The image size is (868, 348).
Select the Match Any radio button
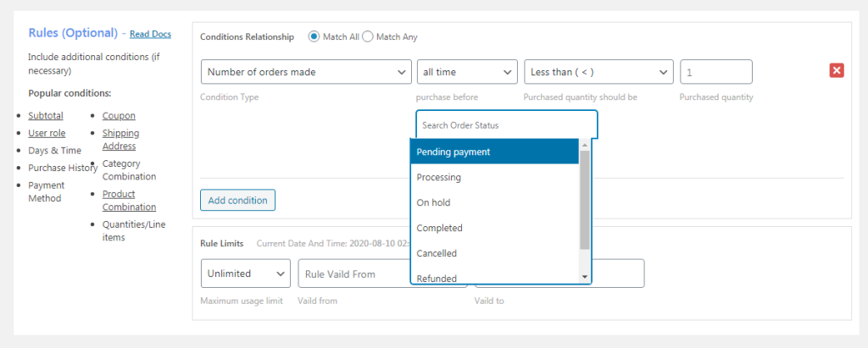(368, 37)
